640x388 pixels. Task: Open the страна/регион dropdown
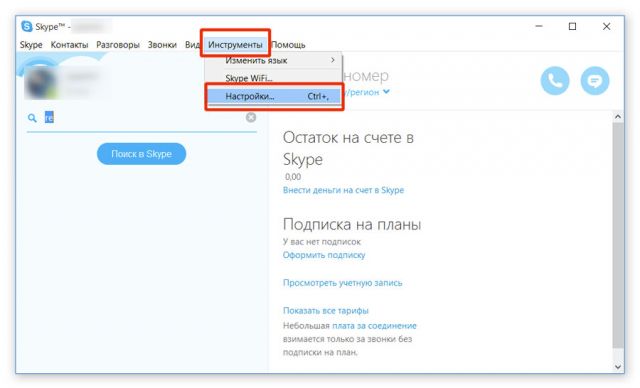pyautogui.click(x=367, y=92)
